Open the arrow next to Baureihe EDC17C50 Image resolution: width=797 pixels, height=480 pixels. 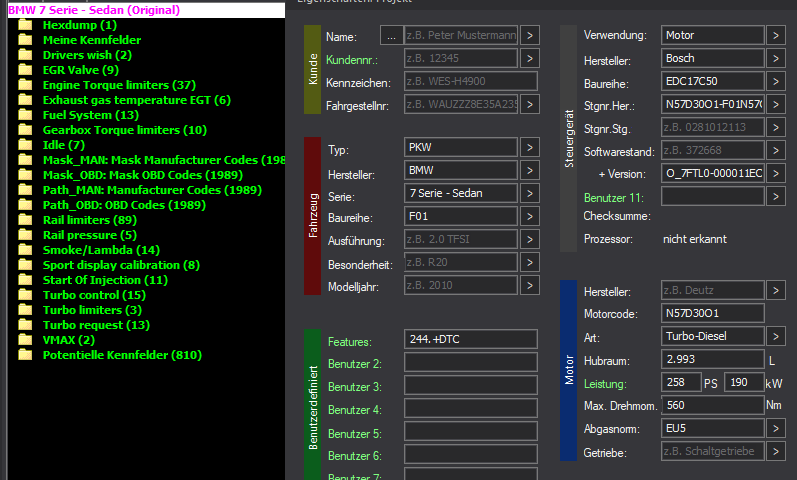776,81
